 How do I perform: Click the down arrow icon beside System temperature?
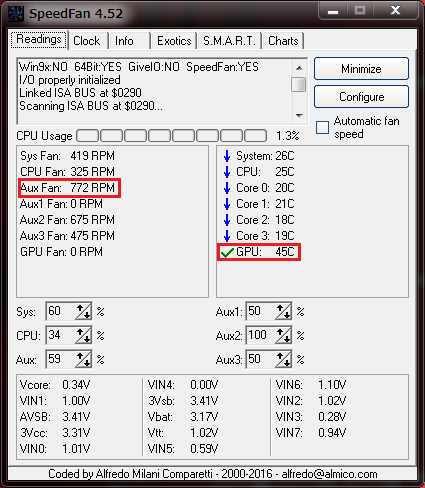coord(227,156)
